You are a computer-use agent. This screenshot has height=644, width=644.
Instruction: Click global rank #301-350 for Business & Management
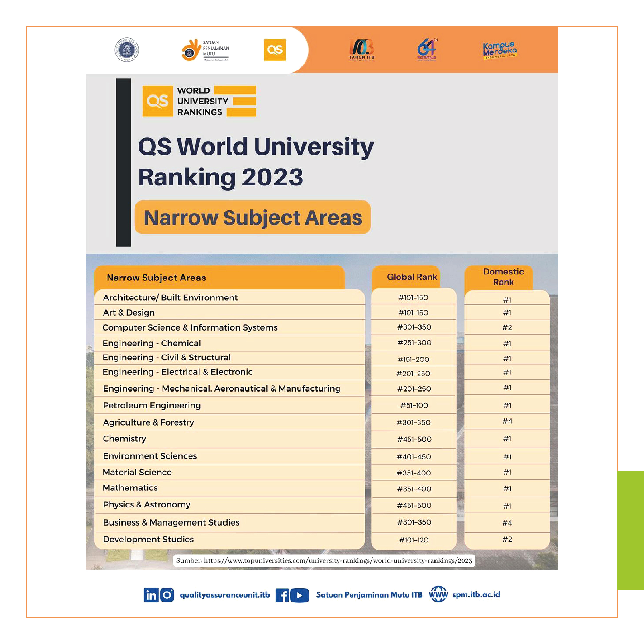414,522
